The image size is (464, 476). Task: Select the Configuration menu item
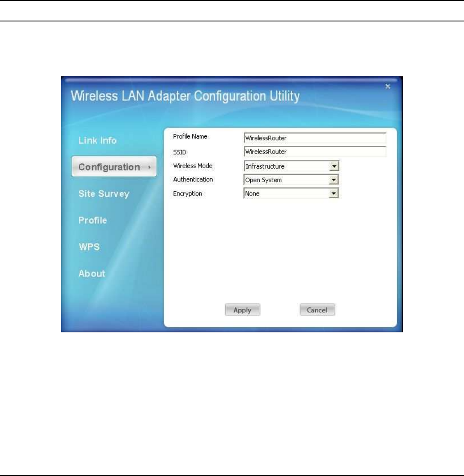(x=114, y=167)
